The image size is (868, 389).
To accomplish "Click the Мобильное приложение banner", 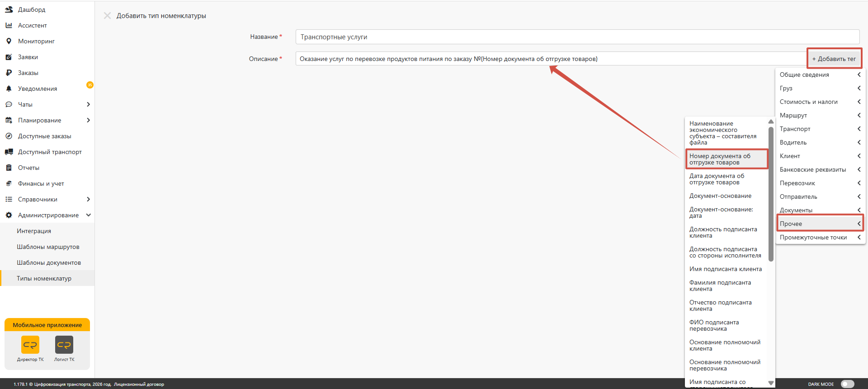I will pos(47,325).
